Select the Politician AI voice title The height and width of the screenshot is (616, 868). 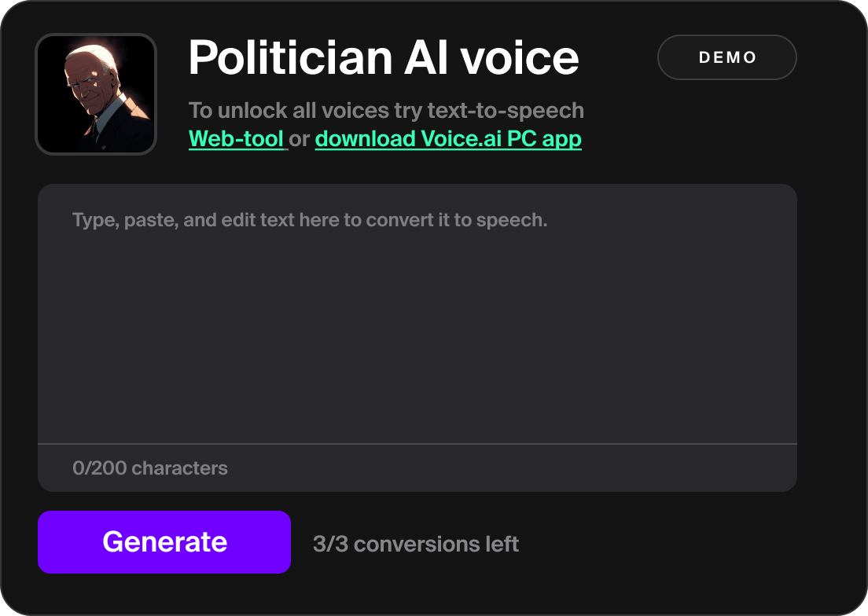point(383,56)
